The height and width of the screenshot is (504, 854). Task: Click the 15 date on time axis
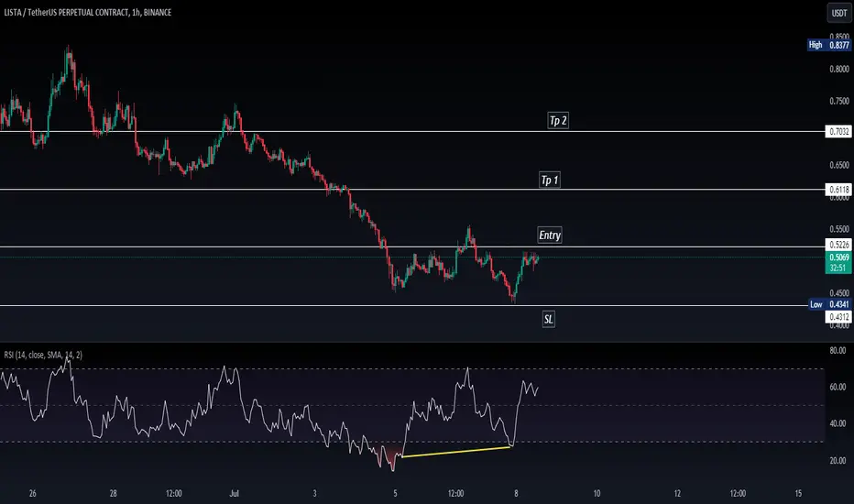[x=798, y=494]
